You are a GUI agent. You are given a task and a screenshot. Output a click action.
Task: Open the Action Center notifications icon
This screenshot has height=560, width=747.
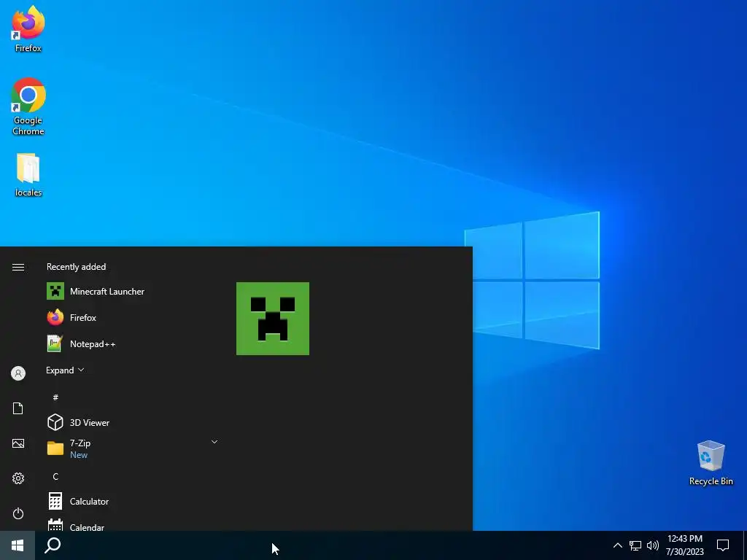tap(723, 545)
